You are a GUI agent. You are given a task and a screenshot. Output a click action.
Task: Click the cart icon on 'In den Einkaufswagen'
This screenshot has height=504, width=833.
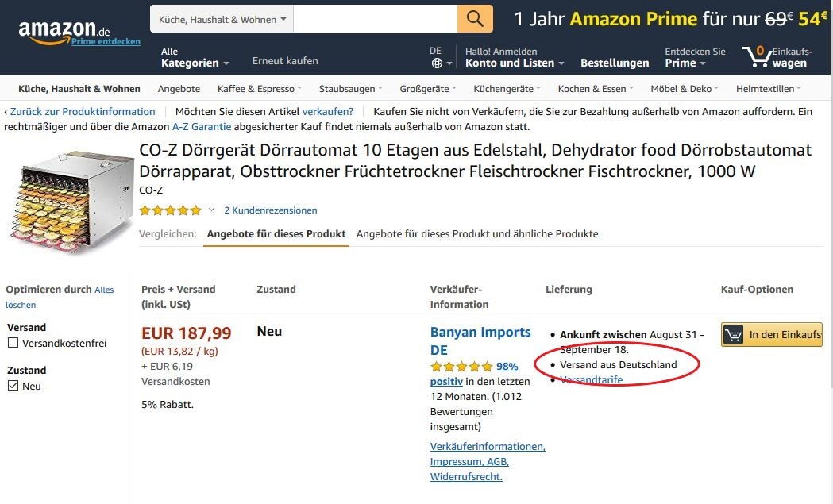[x=734, y=335]
